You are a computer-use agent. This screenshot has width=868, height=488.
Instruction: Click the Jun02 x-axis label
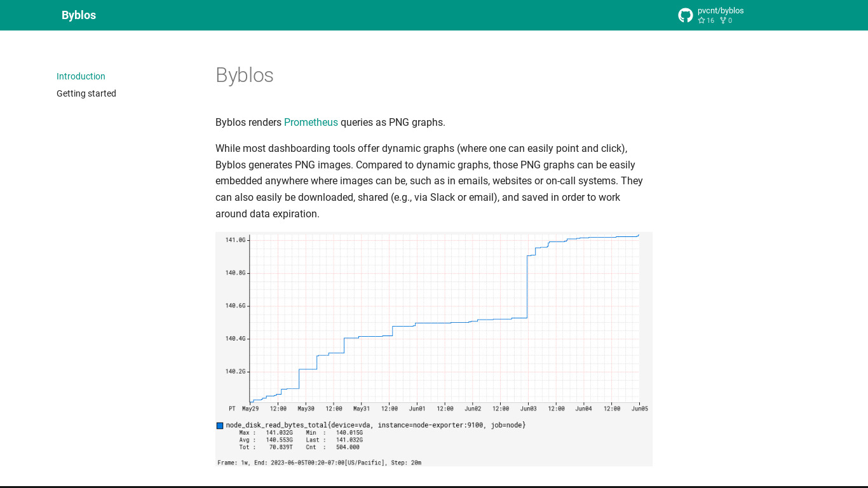tap(473, 409)
